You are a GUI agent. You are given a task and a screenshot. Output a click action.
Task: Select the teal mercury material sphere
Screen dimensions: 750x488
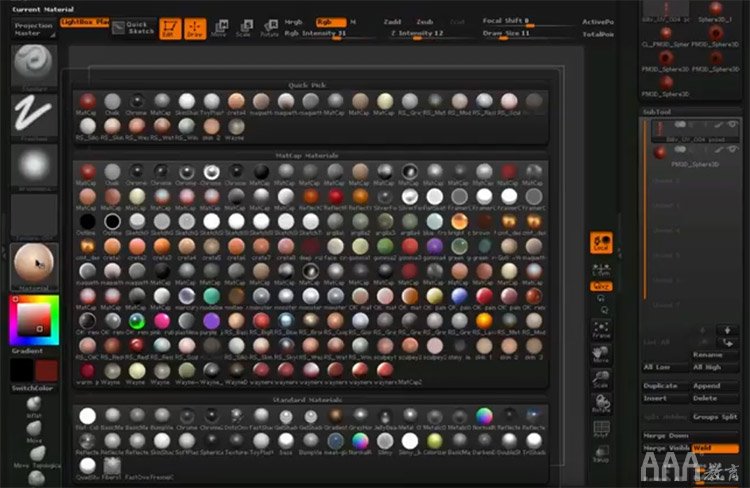click(211, 296)
